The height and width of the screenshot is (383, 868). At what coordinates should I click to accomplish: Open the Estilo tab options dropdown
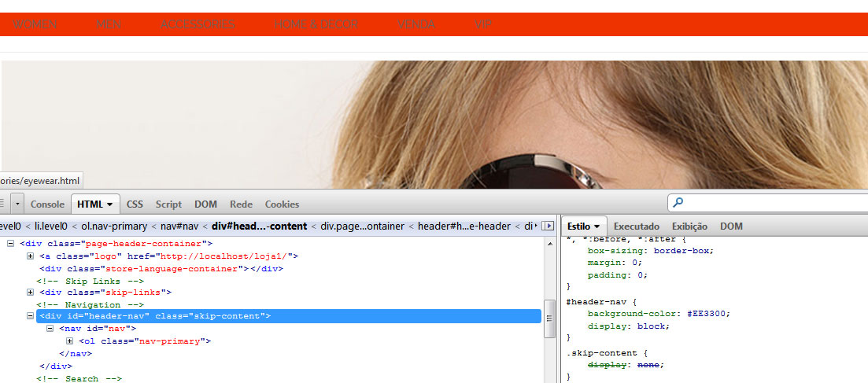(x=597, y=226)
